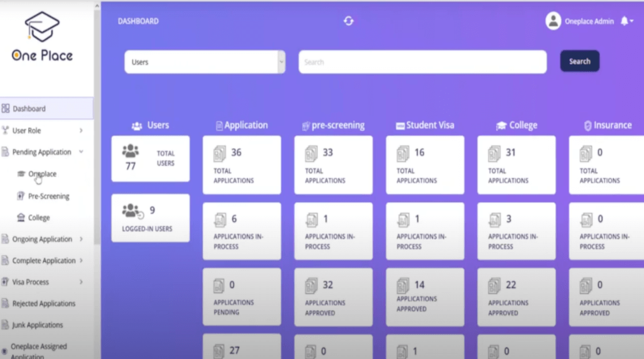The height and width of the screenshot is (359, 644).
Task: Open the Users search category dropdown
Action: tap(204, 62)
